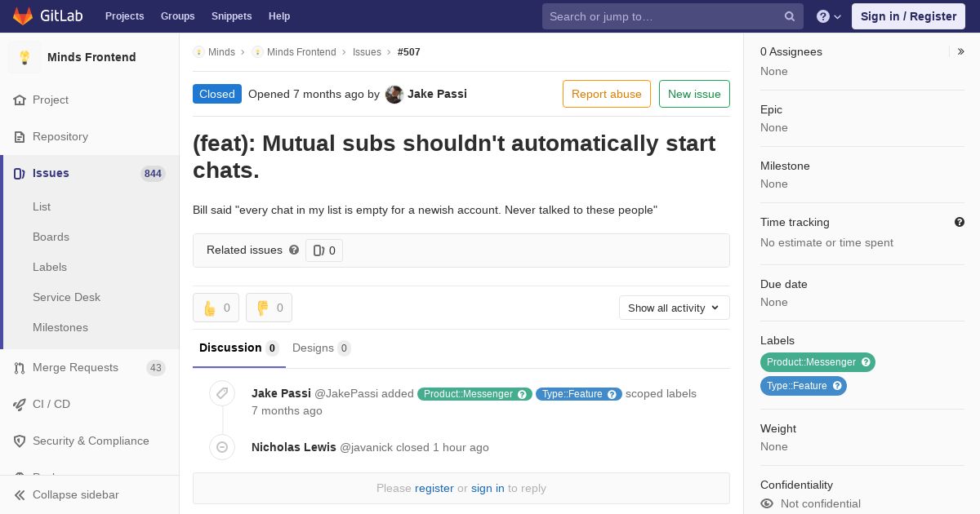Click the Related issues help icon
This screenshot has width=980, height=514.
click(x=294, y=250)
